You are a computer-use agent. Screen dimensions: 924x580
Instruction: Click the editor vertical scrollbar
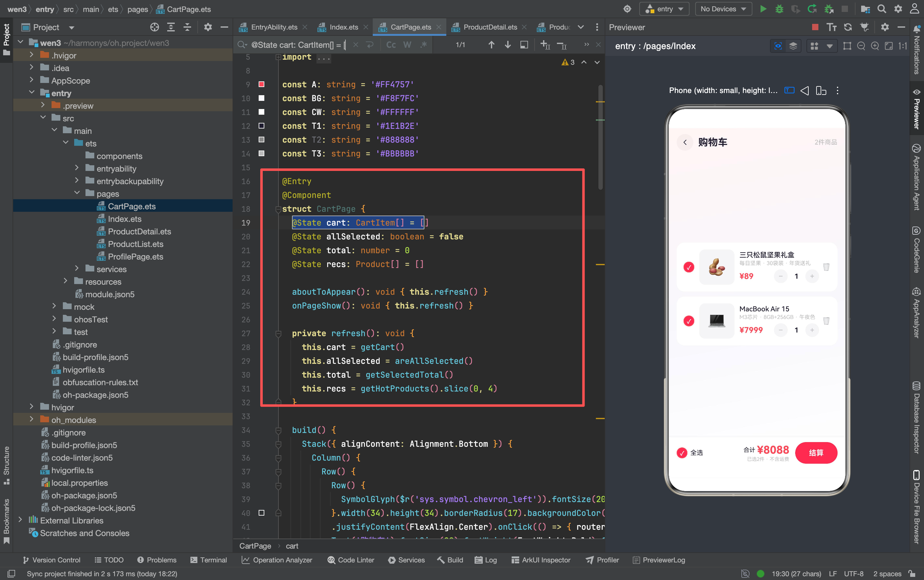click(x=601, y=137)
